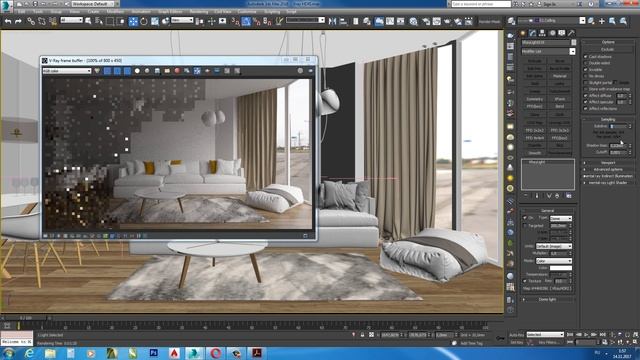Activate the Select and Move tool

click(x=133, y=21)
